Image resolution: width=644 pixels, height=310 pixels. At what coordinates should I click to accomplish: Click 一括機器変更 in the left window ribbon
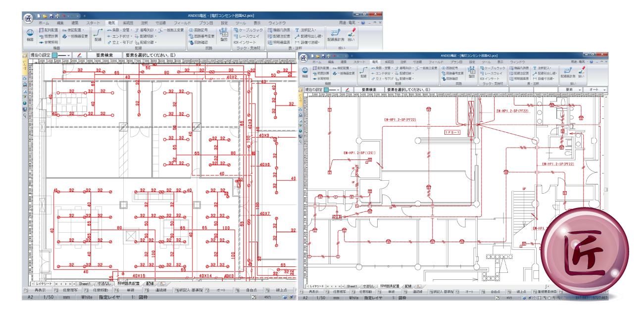coord(75,36)
